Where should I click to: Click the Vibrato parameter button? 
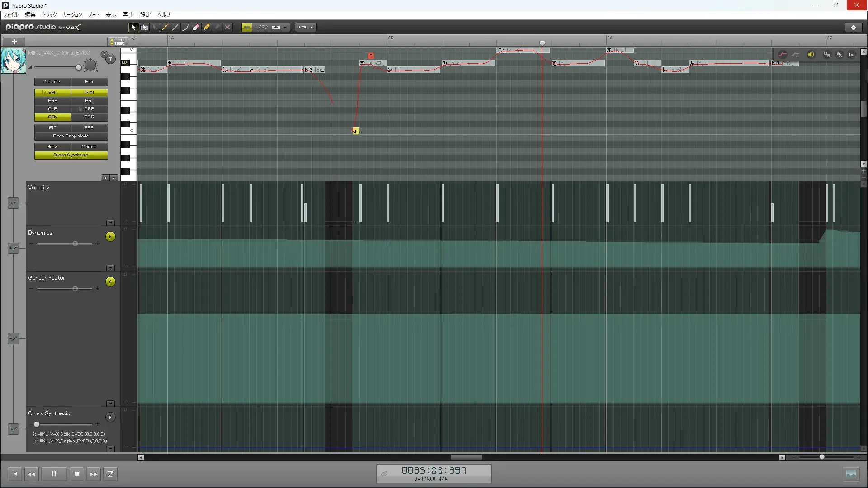[x=89, y=147]
